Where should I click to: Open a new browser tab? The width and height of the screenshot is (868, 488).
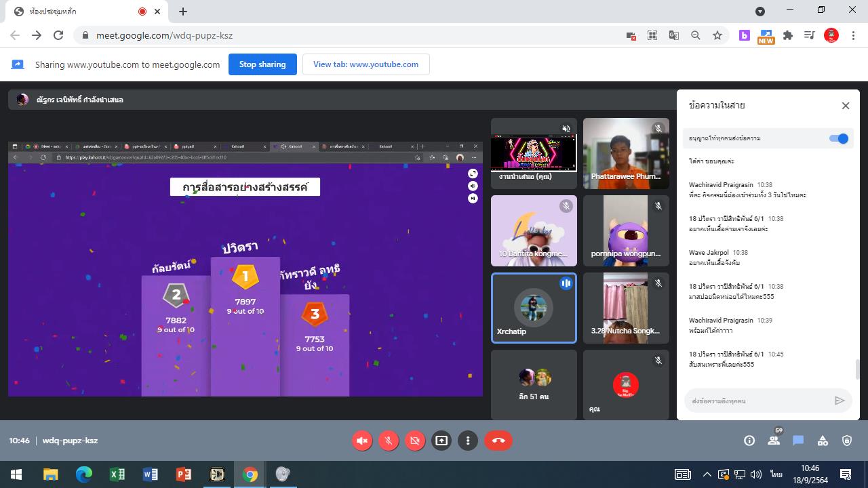click(x=183, y=12)
